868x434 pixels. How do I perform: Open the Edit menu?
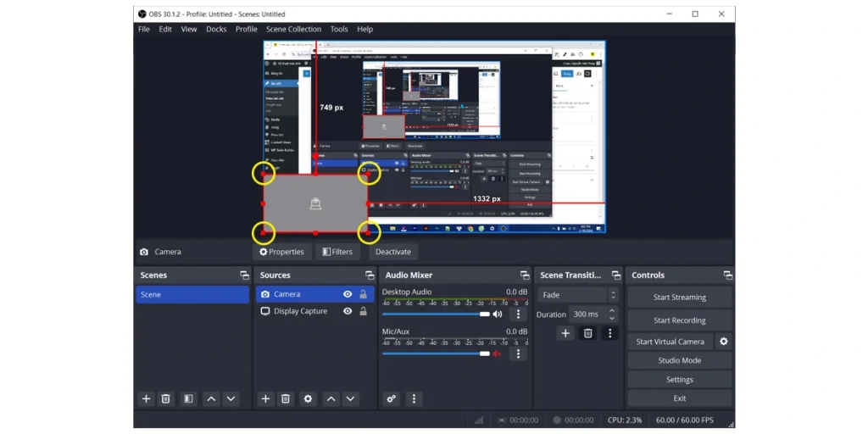165,30
